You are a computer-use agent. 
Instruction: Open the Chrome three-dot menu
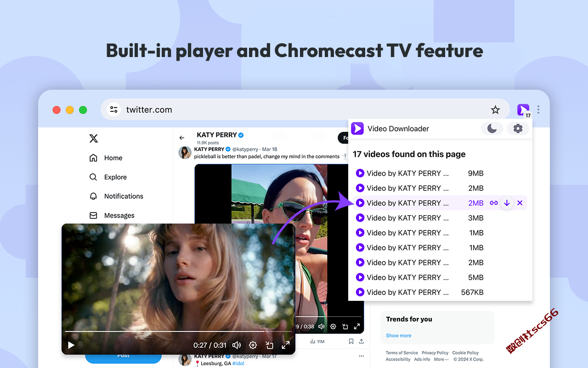[x=538, y=109]
